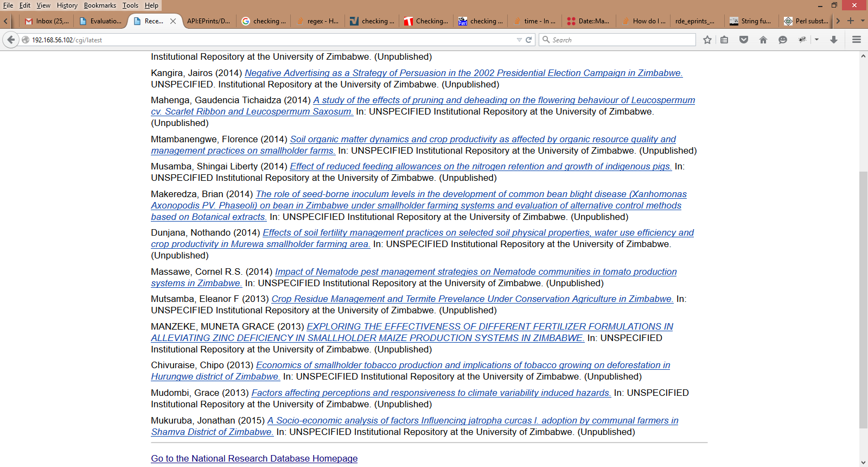Image resolution: width=868 pixels, height=467 pixels.
Task: Switch to the 'Checking...' tab with red icon
Action: point(426,21)
